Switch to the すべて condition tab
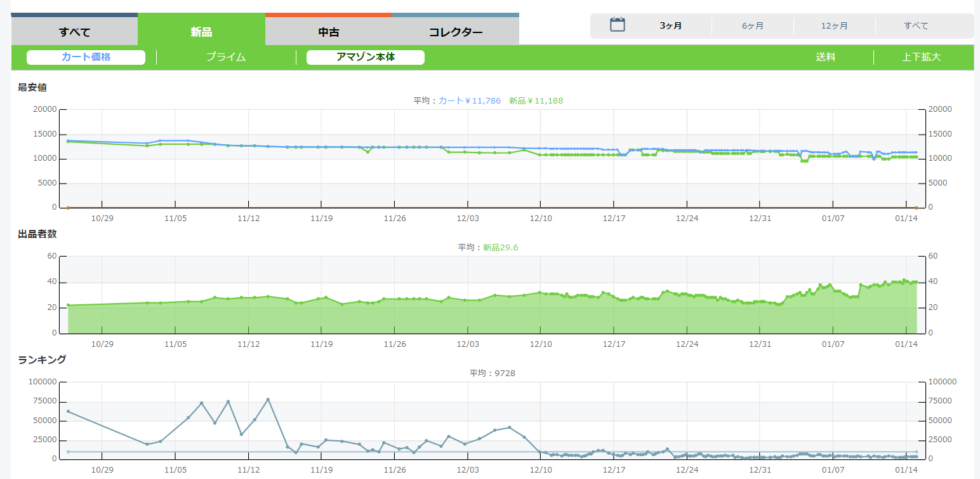Screen dimensions: 980x479 (74, 32)
